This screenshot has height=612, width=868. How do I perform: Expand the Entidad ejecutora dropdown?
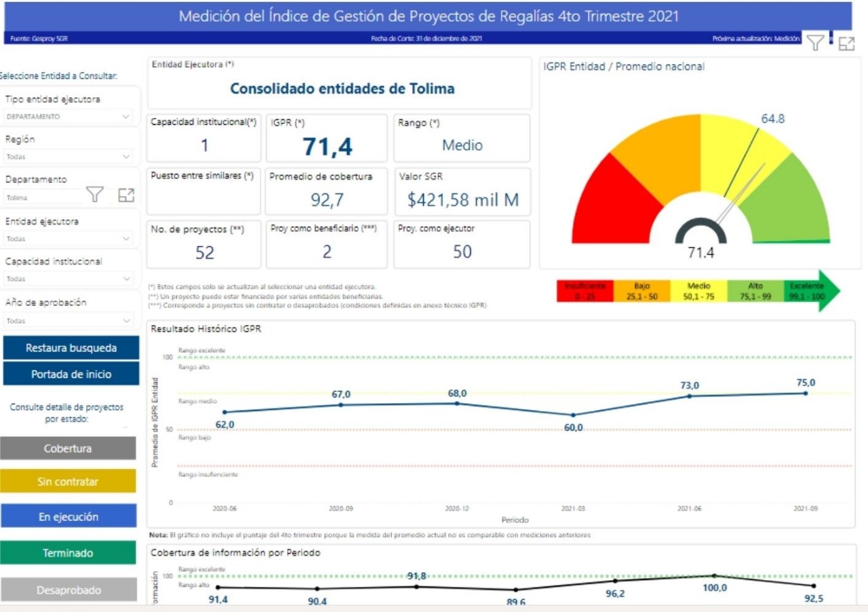(126, 239)
